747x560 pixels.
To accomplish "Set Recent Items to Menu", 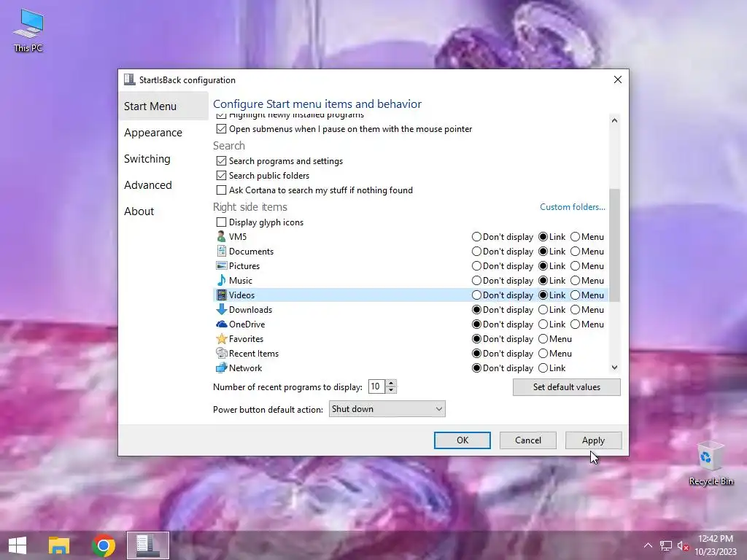I will [x=543, y=354].
